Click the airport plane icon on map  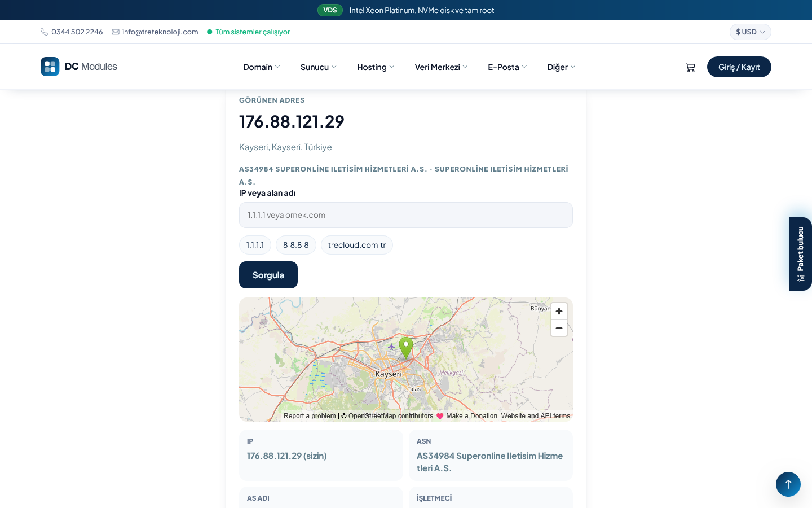tap(391, 347)
